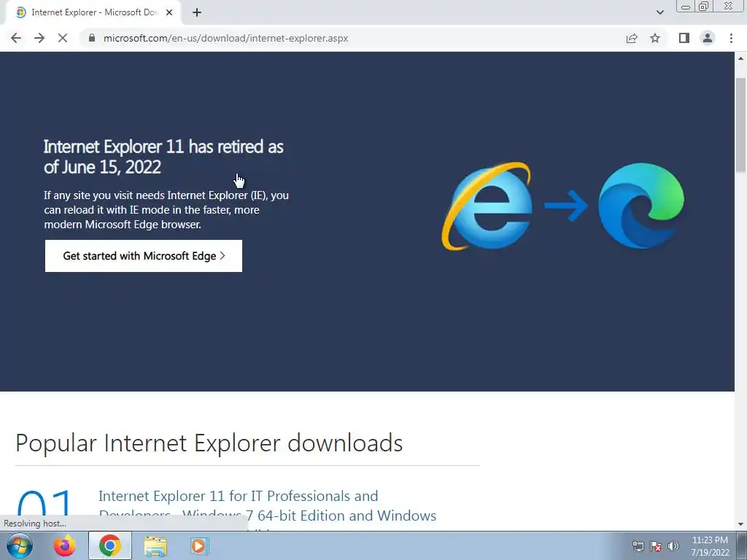The image size is (747, 560).
Task: Share this page from the address bar
Action: tap(632, 38)
